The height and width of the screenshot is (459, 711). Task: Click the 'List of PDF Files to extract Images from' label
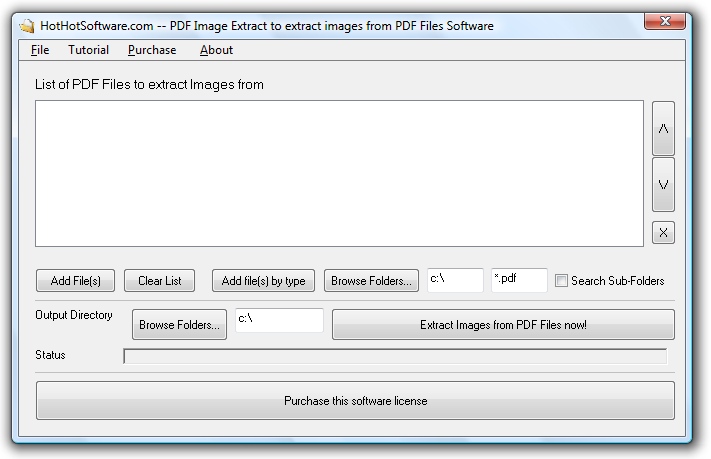149,84
